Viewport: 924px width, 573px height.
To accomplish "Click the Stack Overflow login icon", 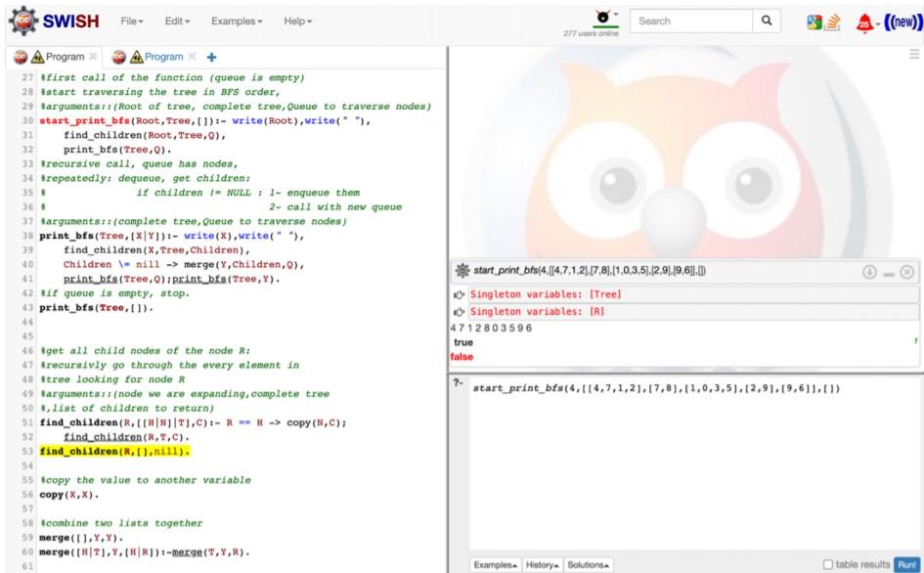I will coord(832,22).
